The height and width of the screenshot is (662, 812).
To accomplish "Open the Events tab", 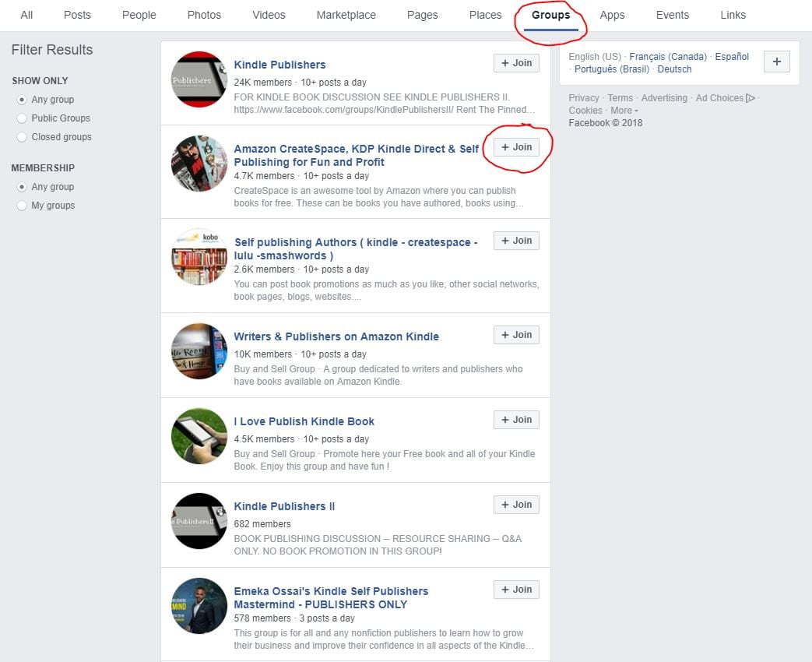I will pos(672,15).
